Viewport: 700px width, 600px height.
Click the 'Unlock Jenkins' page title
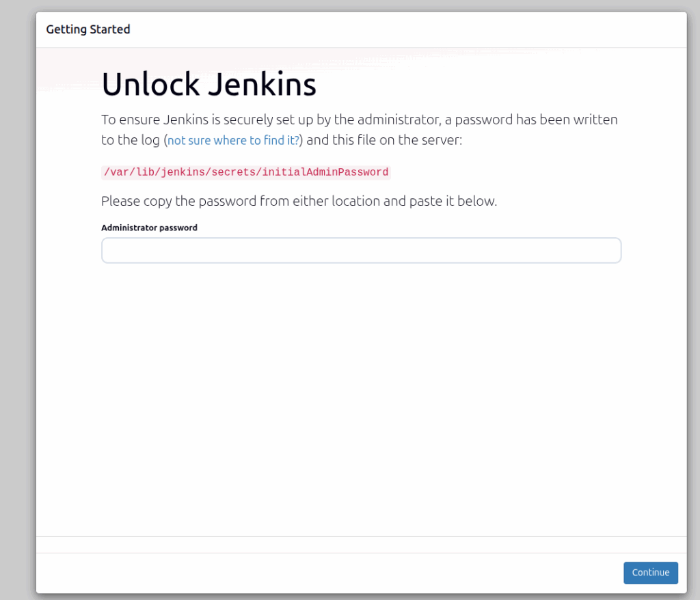(x=208, y=83)
